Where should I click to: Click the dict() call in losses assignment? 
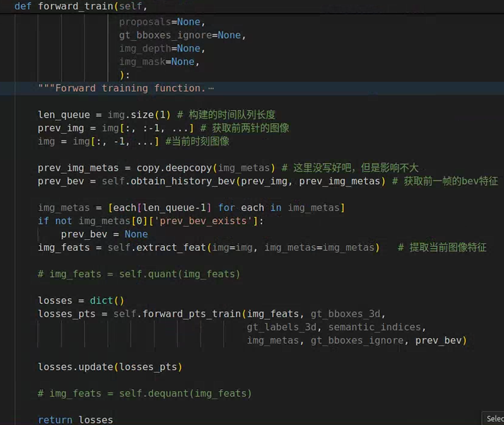107,300
